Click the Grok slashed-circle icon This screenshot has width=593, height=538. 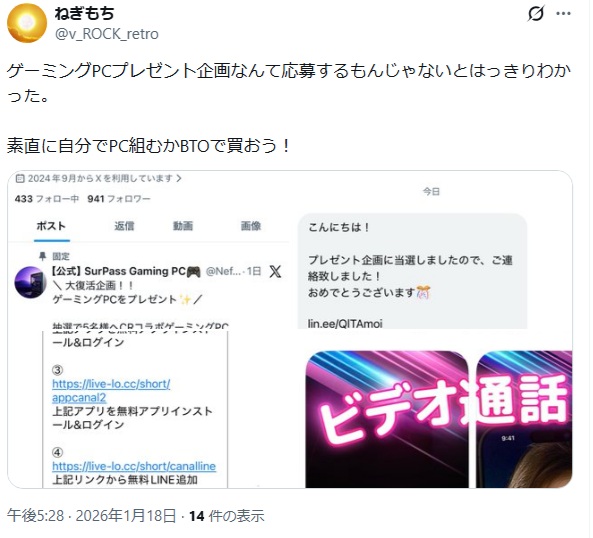[x=536, y=14]
